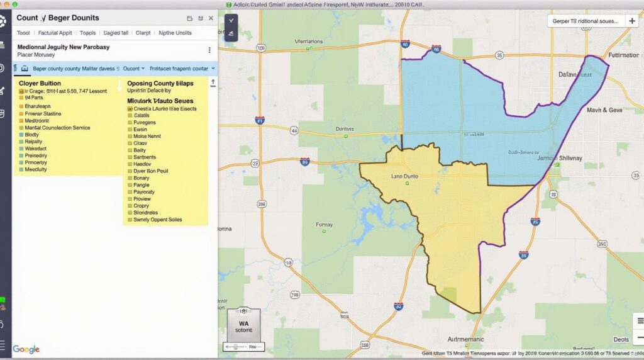Open the Baper county Maliter davess selector
This screenshot has width=644, height=360.
pyautogui.click(x=76, y=69)
